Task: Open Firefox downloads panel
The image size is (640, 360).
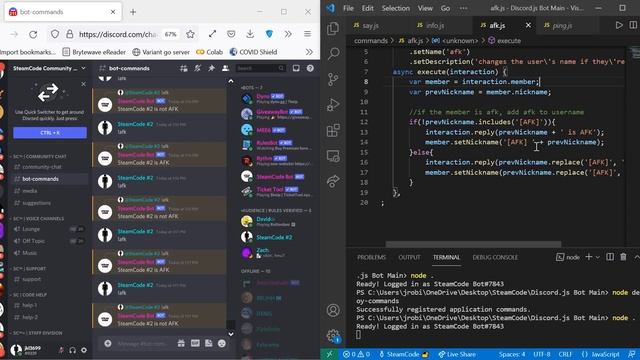Action: click(250, 34)
